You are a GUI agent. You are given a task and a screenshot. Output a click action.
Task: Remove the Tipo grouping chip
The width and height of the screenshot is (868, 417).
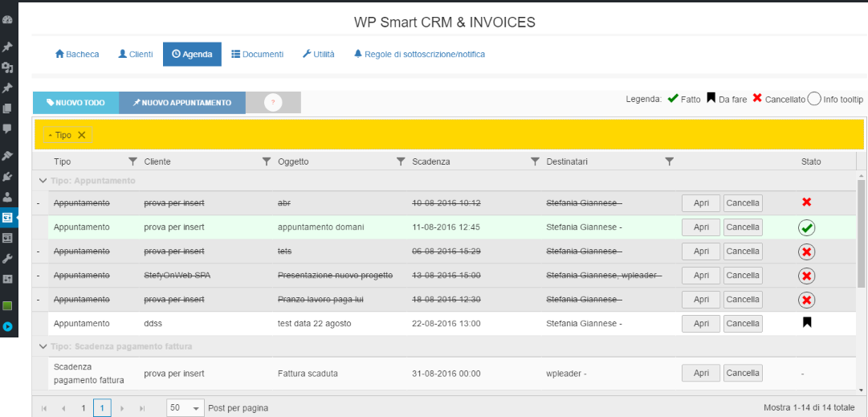[81, 135]
